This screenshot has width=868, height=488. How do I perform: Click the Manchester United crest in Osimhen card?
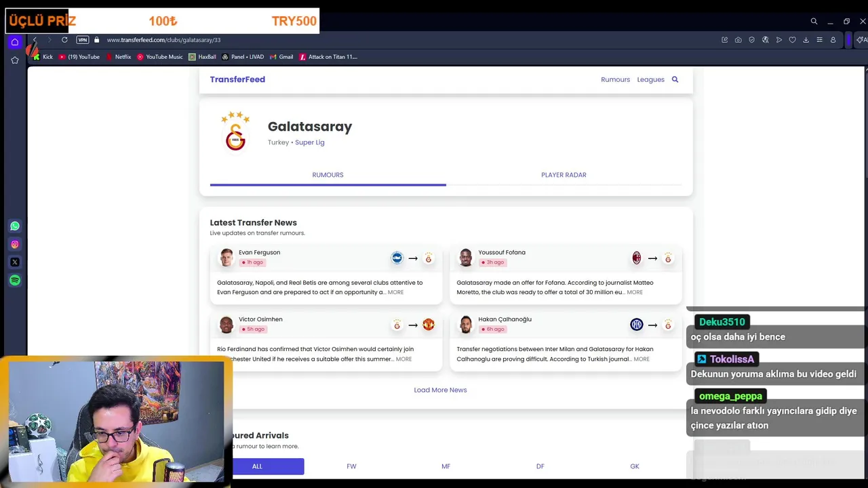coord(429,325)
